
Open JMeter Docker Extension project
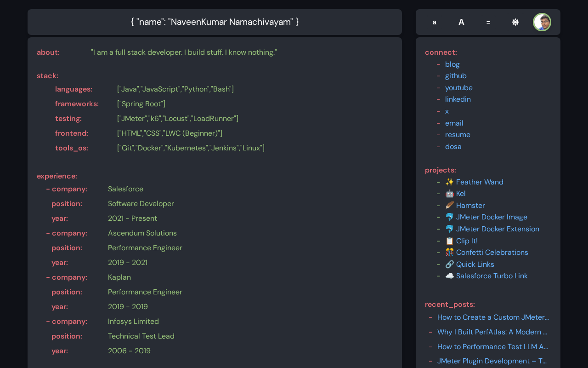(497, 229)
